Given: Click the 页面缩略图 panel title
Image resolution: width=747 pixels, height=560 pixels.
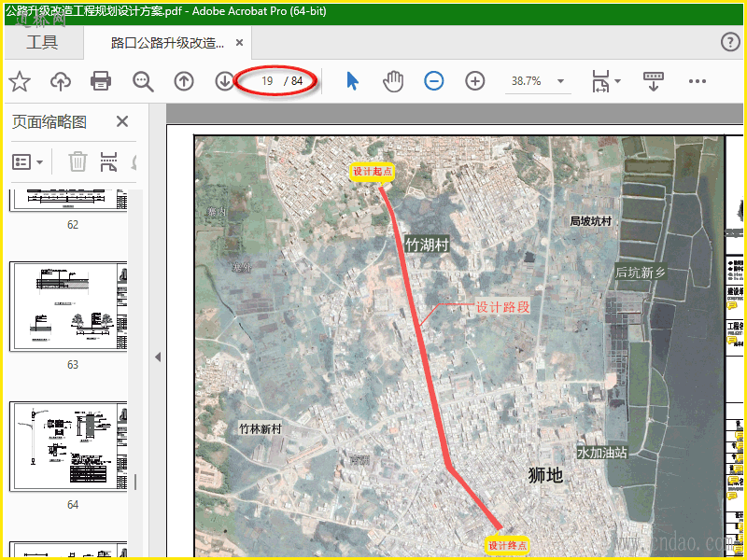Looking at the screenshot, I should (49, 122).
